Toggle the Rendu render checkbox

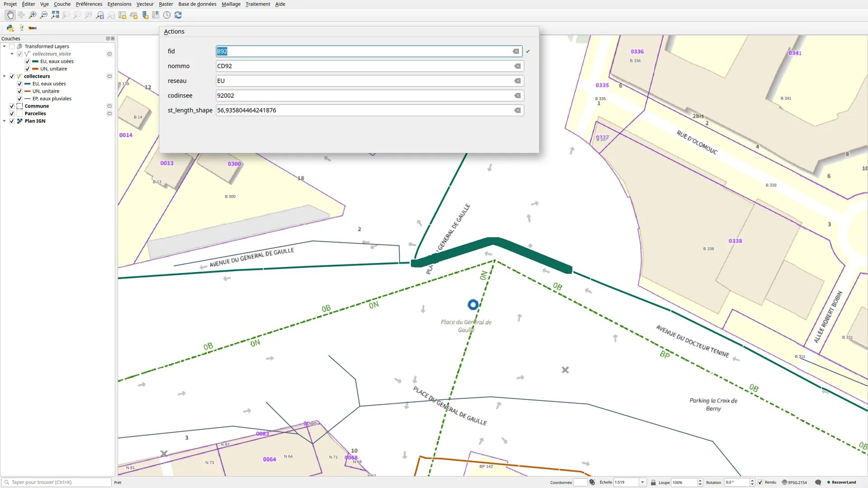(x=760, y=483)
